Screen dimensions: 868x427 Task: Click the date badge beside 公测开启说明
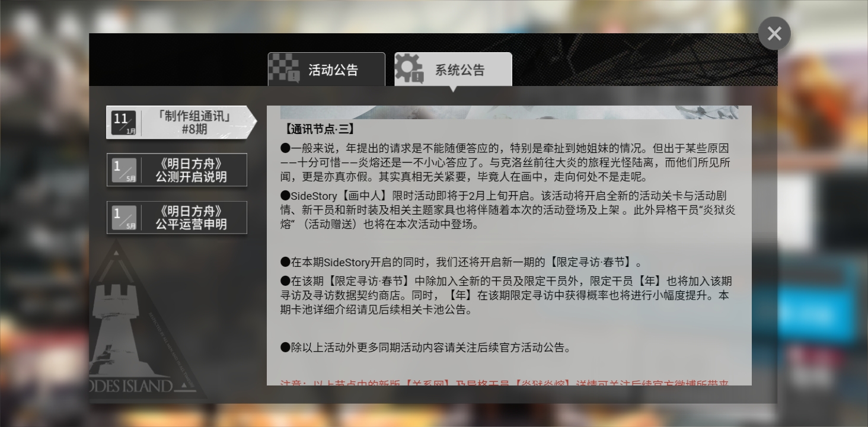click(x=124, y=170)
